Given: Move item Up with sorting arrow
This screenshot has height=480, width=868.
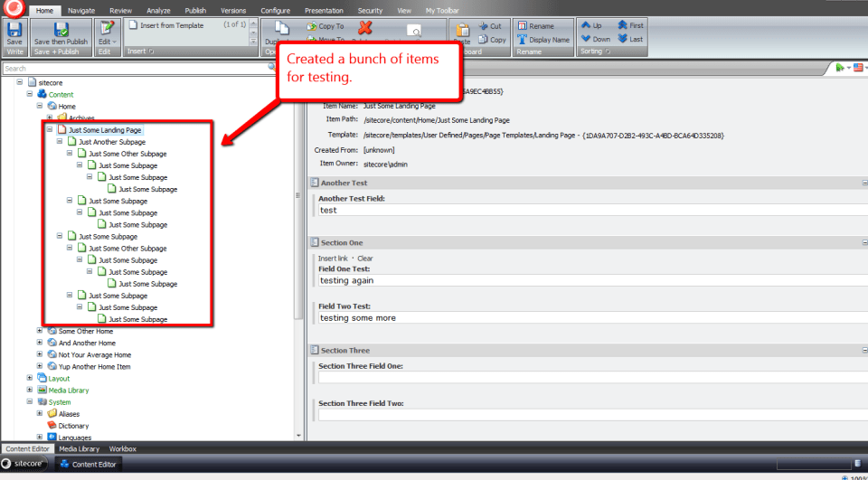Looking at the screenshot, I should [x=586, y=26].
